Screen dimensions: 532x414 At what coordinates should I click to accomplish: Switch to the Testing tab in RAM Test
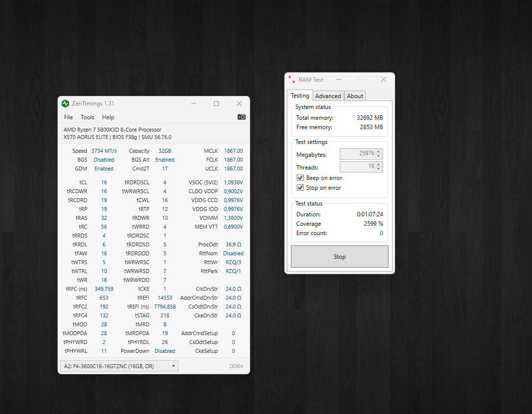300,96
